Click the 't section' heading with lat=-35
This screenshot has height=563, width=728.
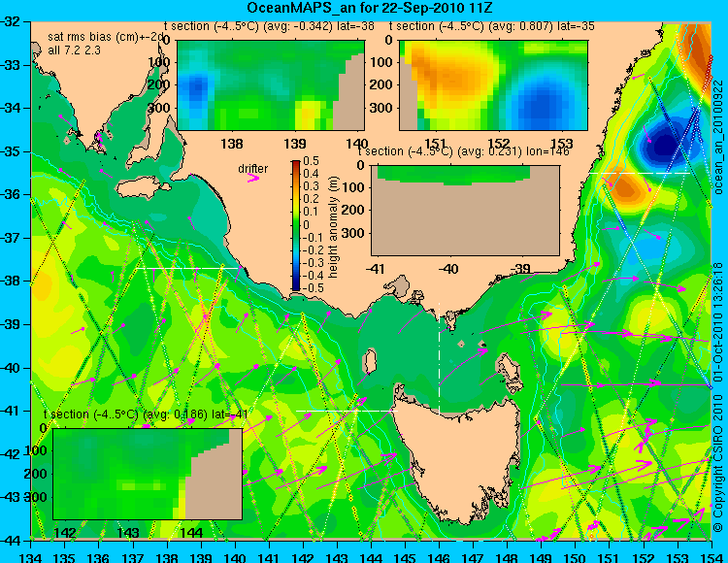click(492, 26)
